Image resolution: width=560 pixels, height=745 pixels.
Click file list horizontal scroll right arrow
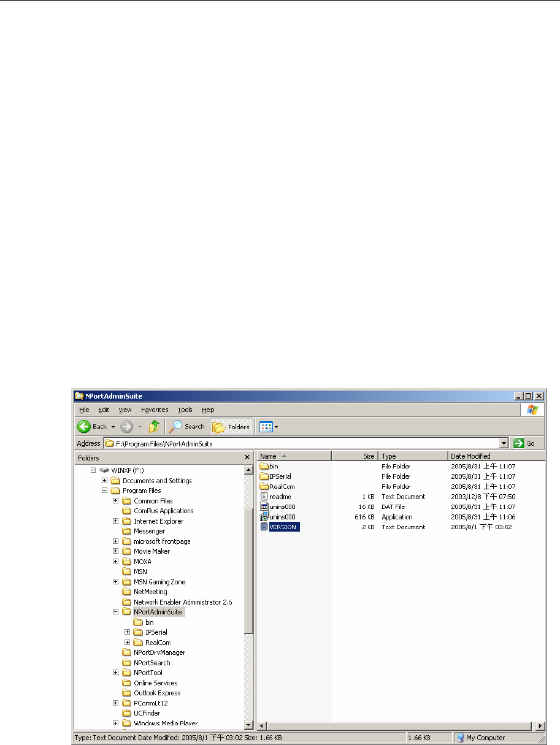(x=540, y=725)
